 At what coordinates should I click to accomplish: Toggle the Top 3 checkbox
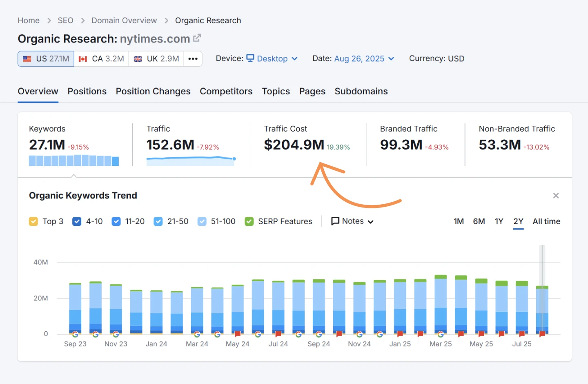click(x=33, y=221)
